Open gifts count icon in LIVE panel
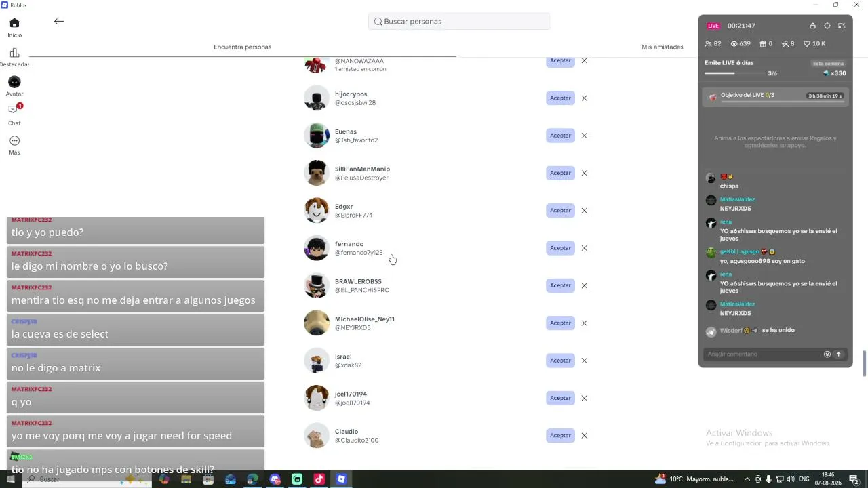Screen dimensions: 868x488 [762, 43]
